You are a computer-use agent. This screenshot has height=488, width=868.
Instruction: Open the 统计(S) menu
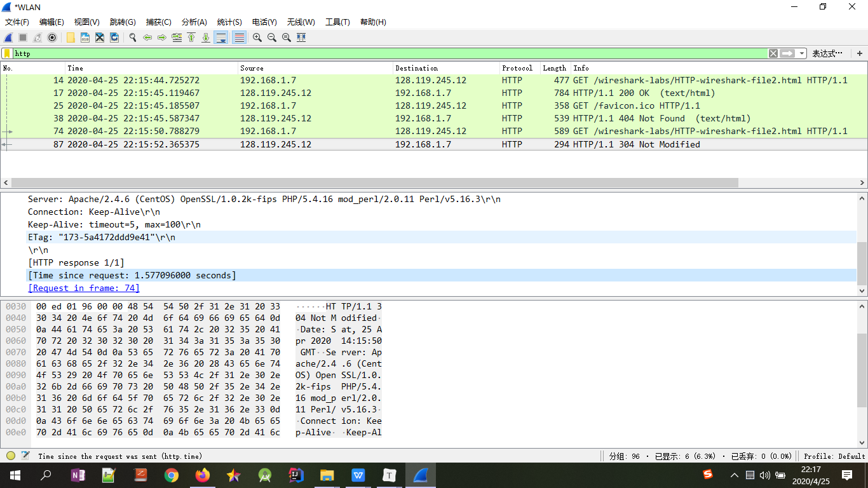coord(229,22)
